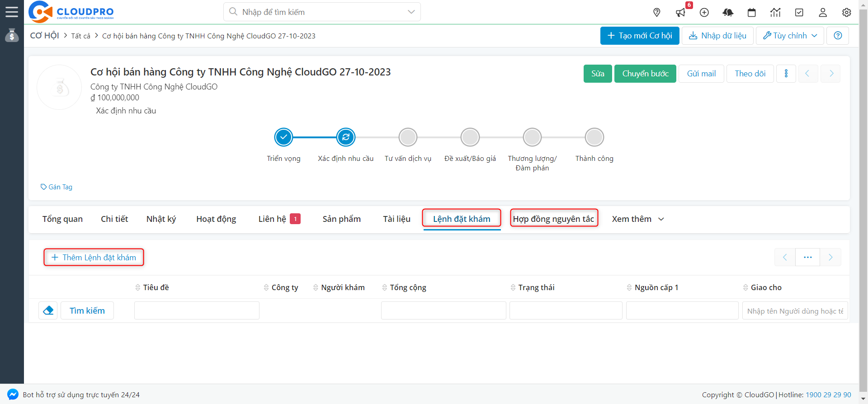This screenshot has height=404, width=868.
Task: Click Tạo mới Cơ hội button
Action: [640, 36]
